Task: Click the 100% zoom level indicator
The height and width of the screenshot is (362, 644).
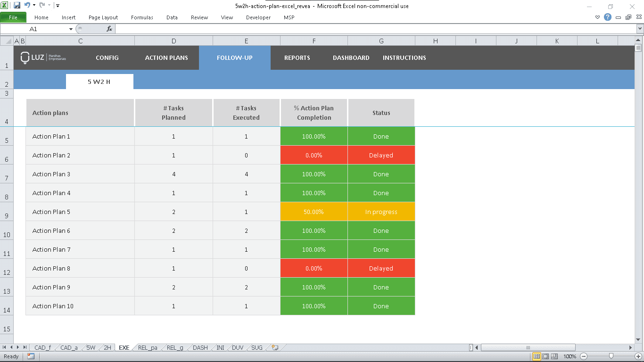Action: point(570,356)
